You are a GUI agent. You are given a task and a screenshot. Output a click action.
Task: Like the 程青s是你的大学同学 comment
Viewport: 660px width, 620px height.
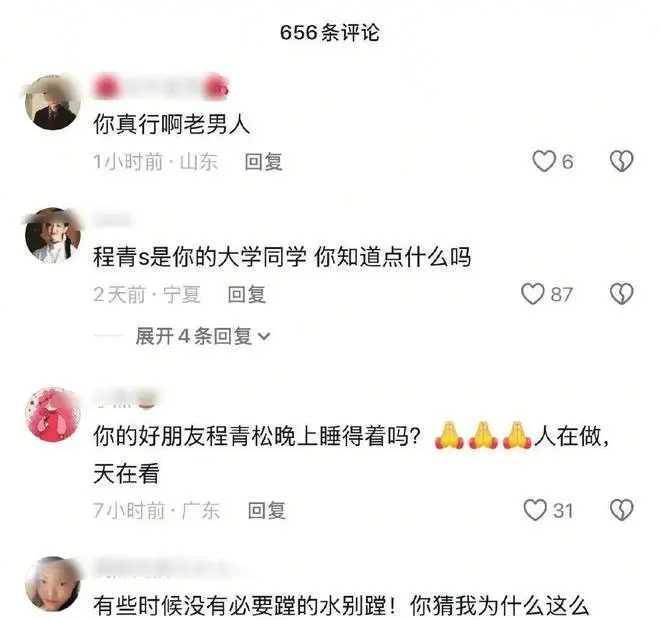pyautogui.click(x=533, y=293)
